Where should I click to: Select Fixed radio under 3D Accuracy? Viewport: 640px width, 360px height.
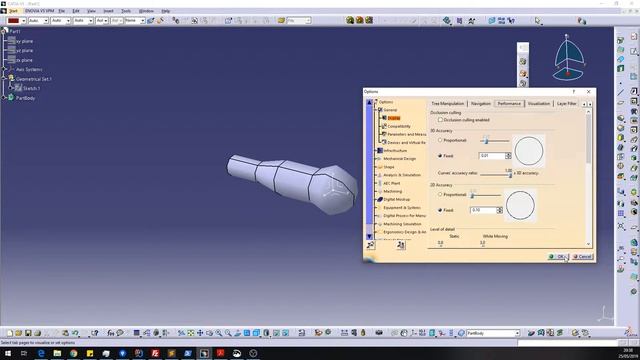tap(440, 156)
